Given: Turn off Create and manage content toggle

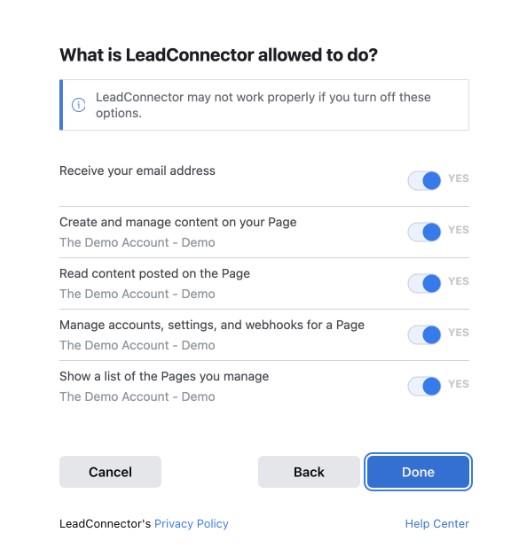Looking at the screenshot, I should tap(424, 232).
